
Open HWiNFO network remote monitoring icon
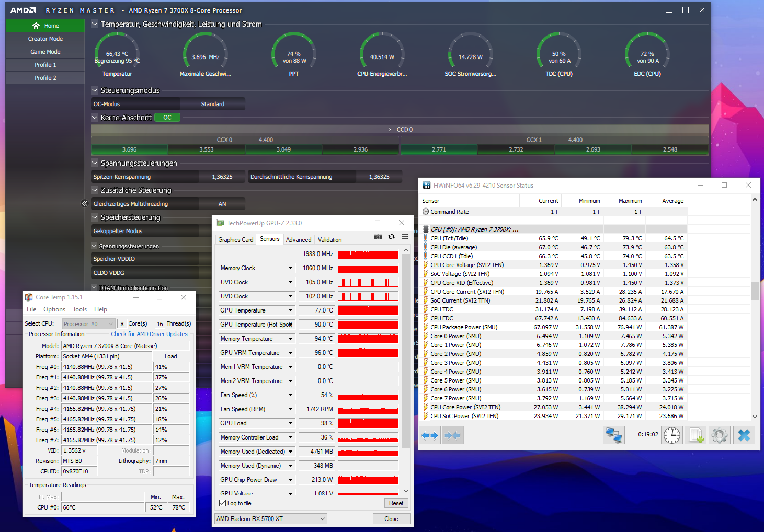pos(613,435)
